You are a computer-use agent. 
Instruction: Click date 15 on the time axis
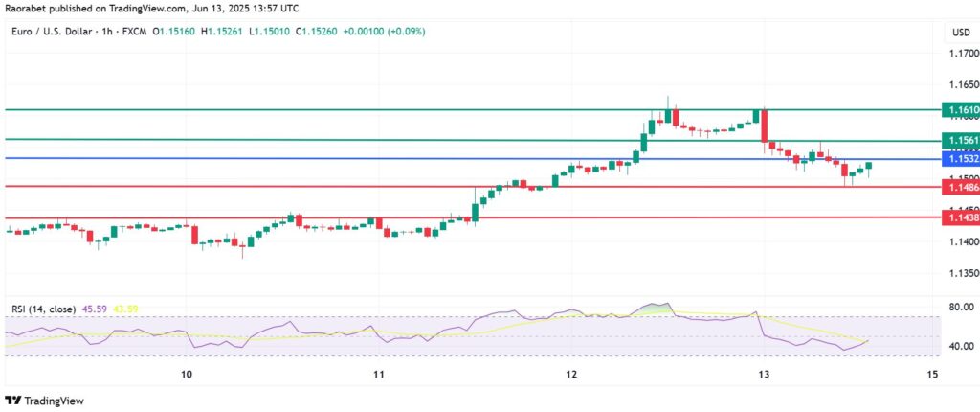(932, 373)
